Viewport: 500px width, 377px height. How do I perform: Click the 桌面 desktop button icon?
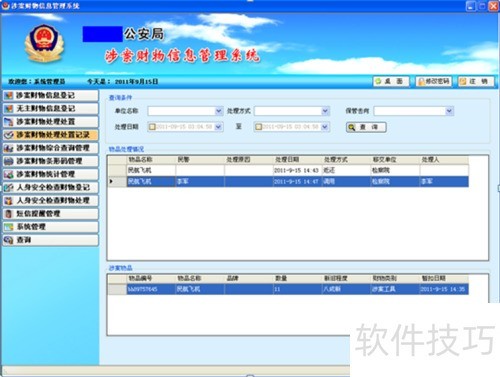(378, 81)
